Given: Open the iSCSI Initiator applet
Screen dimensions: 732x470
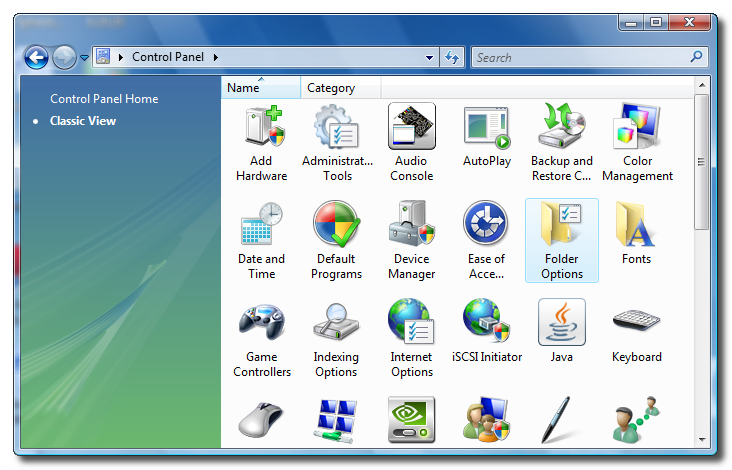Looking at the screenshot, I should point(487,335).
